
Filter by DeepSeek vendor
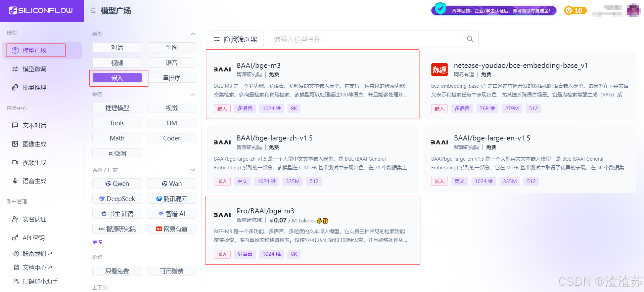tap(117, 199)
